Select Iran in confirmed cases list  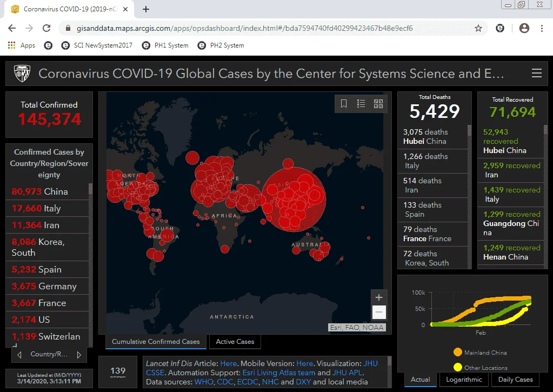47,225
